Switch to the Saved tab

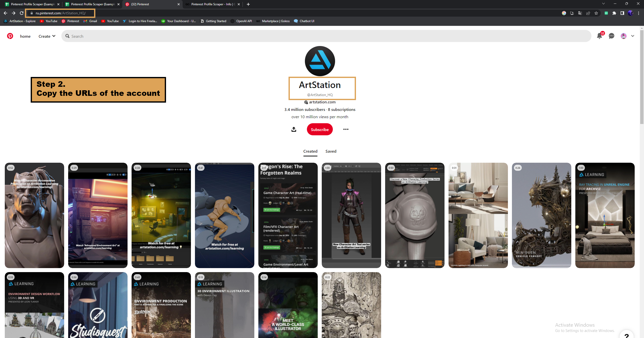click(x=331, y=151)
